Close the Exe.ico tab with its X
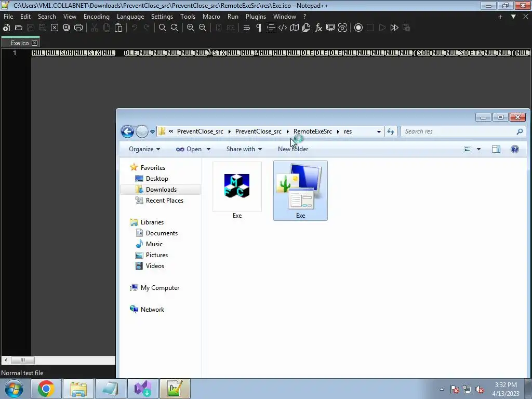The height and width of the screenshot is (399, 532). pyautogui.click(x=35, y=43)
